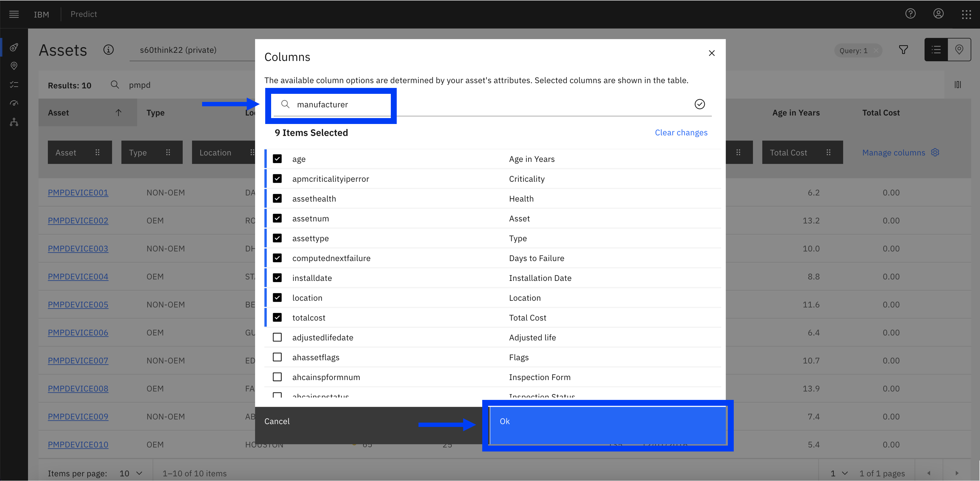Uncheck the apmcriticalityiperror checkbox
This screenshot has width=980, height=481.
277,179
